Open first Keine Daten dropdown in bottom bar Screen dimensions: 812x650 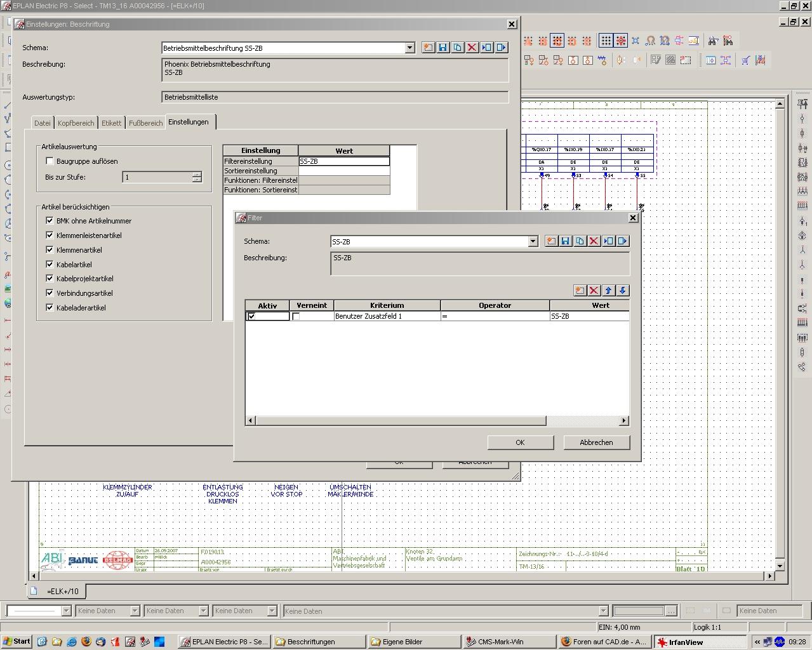click(135, 611)
